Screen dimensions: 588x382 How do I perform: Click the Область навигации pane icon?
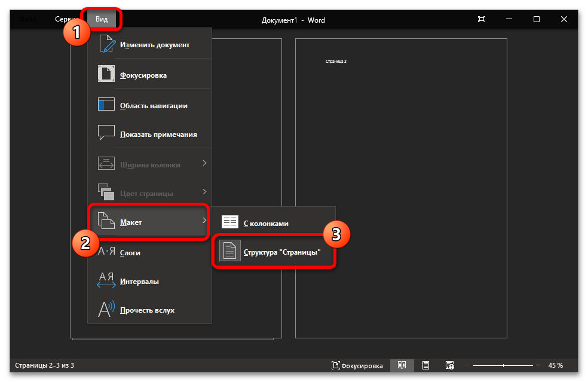tap(106, 105)
